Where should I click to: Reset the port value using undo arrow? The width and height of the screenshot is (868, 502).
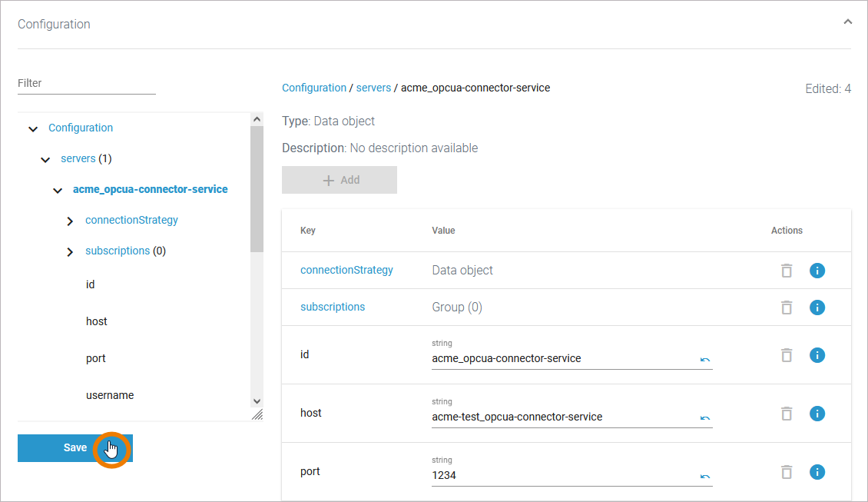704,477
